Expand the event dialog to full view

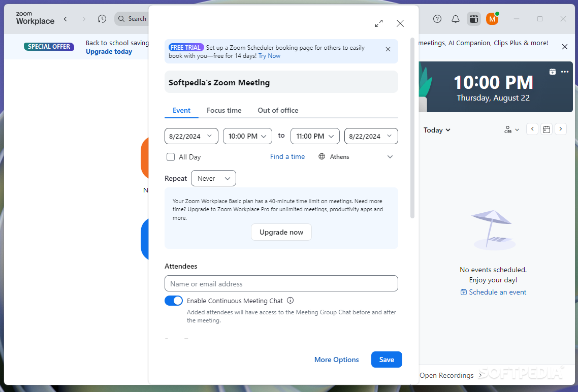tap(378, 23)
